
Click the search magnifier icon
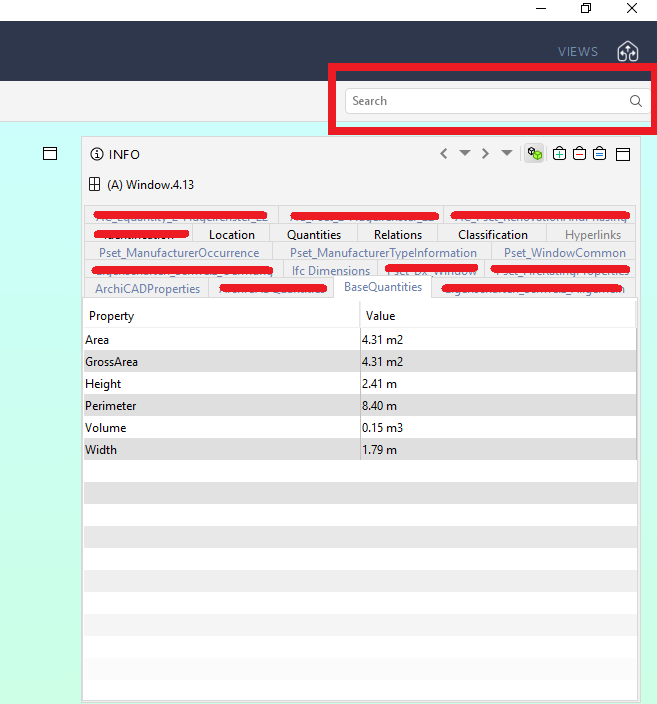(x=635, y=101)
